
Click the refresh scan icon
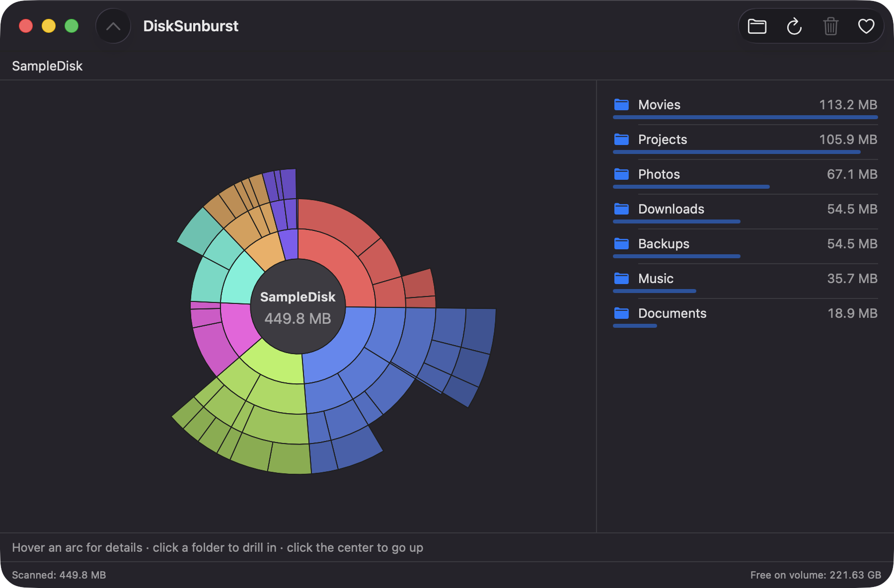[794, 26]
